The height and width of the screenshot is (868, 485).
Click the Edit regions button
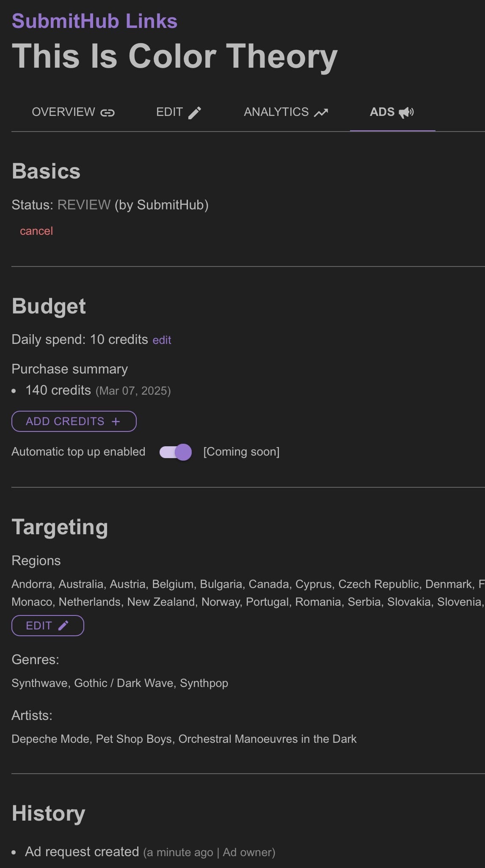tap(48, 626)
